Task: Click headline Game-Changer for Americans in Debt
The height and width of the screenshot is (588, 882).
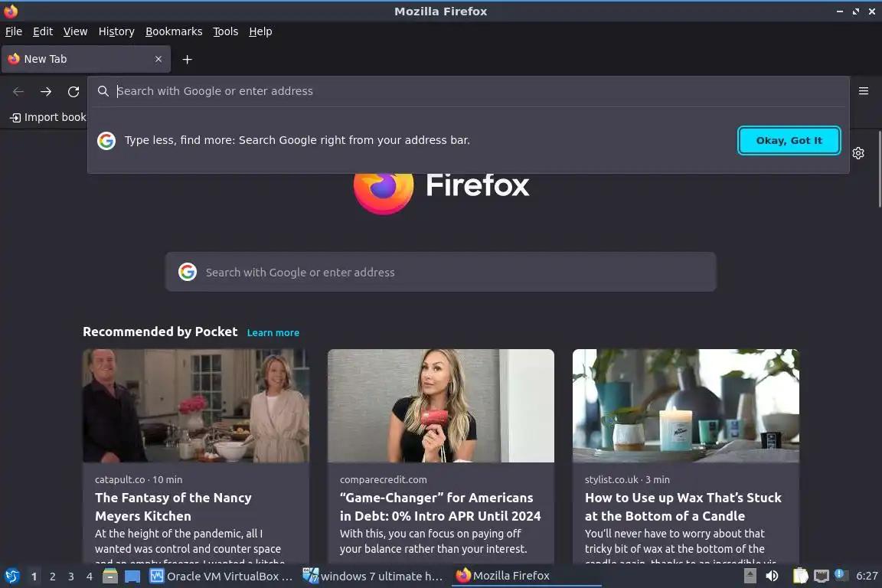Action: [x=440, y=506]
